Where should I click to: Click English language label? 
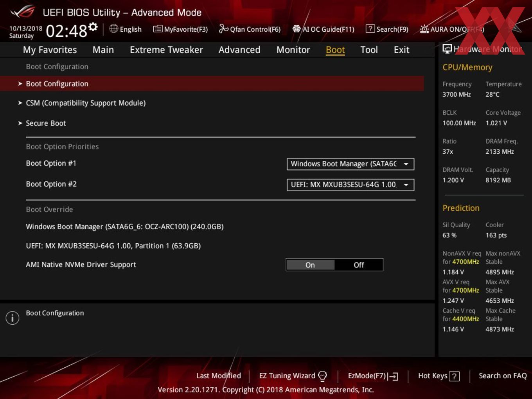click(x=131, y=29)
